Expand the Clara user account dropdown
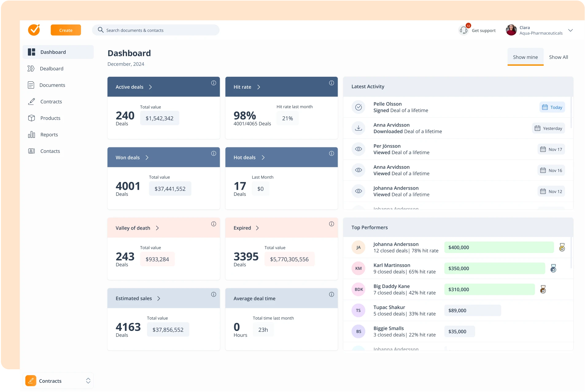585x392 pixels. click(x=570, y=30)
